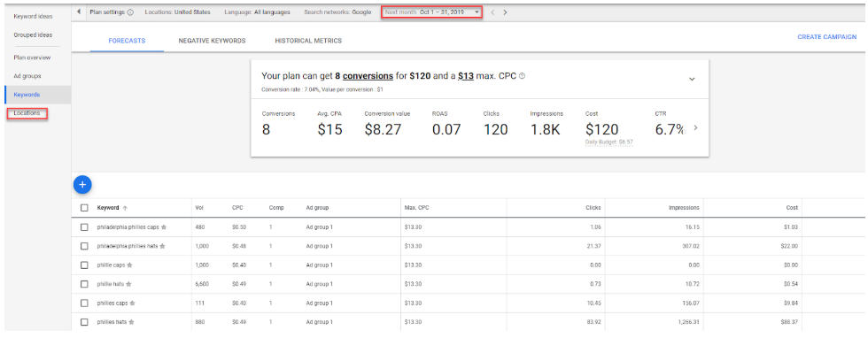The height and width of the screenshot is (338, 868).
Task: Switch to the Negative Keywords tab
Action: [x=212, y=41]
